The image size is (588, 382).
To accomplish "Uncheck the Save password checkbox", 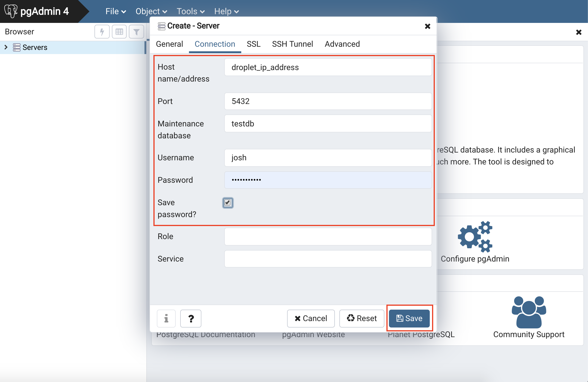I will (227, 203).
